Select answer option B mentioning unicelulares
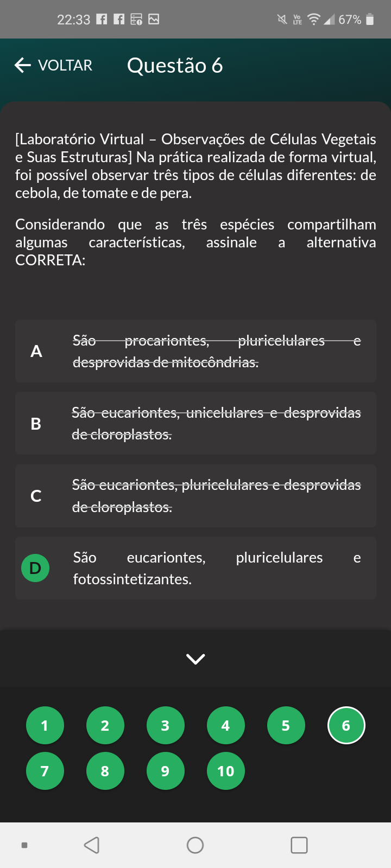Screen dimensions: 391x868 [195, 423]
